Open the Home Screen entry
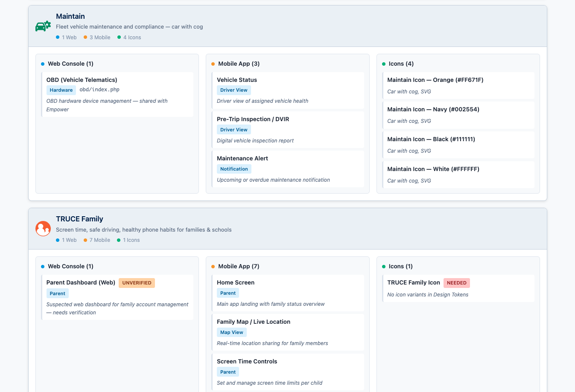575x392 pixels. pos(288,293)
